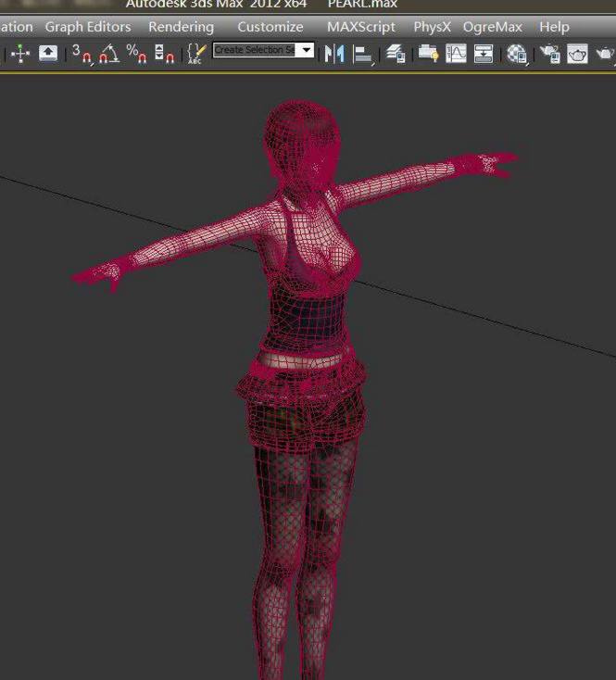Screen dimensions: 616x680
Task: Open the MAXScript menu
Action: (x=361, y=27)
